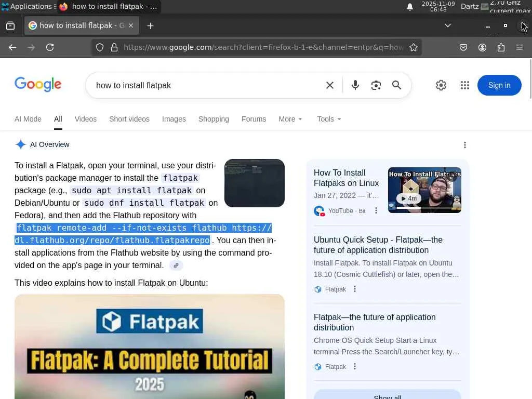Click the 'sudo dnf install flatpak' code text

144,203
